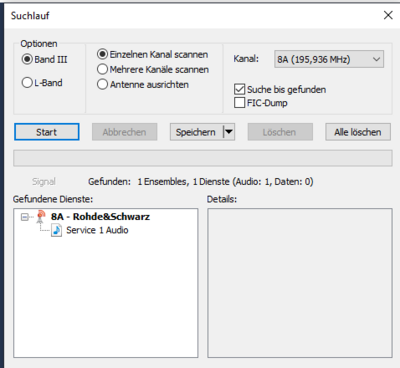Choose Mehrere Kanäle scannen option

(x=102, y=69)
